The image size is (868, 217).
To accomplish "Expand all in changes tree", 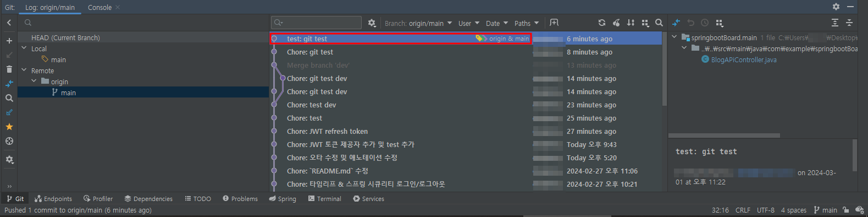I will pos(835,23).
